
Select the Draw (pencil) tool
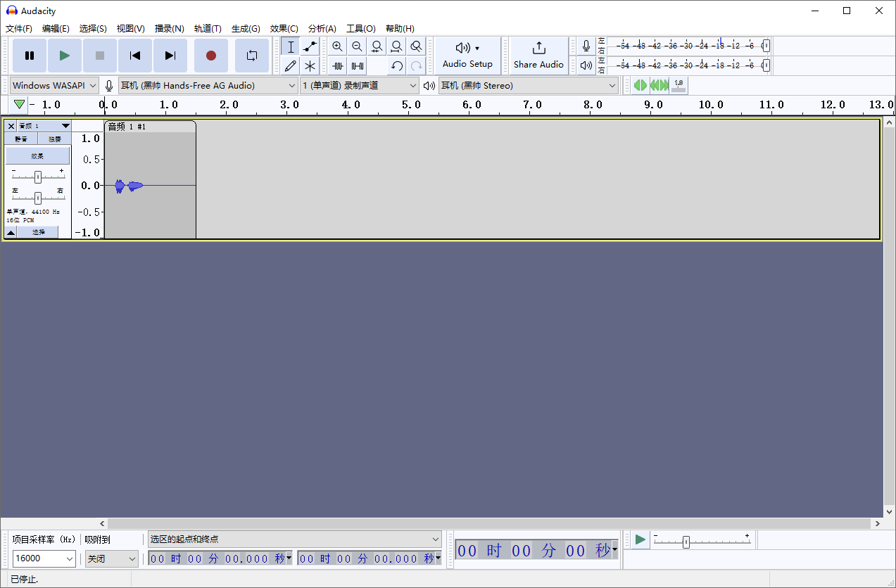tap(291, 66)
